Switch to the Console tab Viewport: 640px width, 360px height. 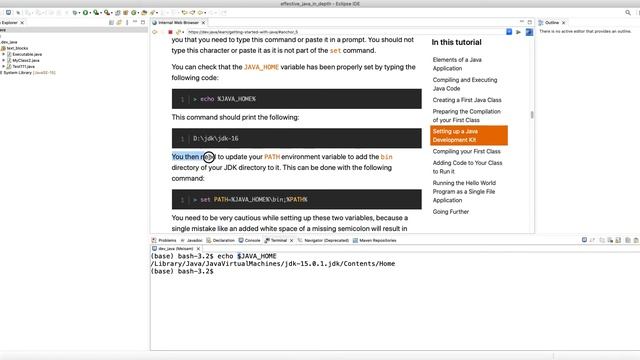tap(249, 240)
